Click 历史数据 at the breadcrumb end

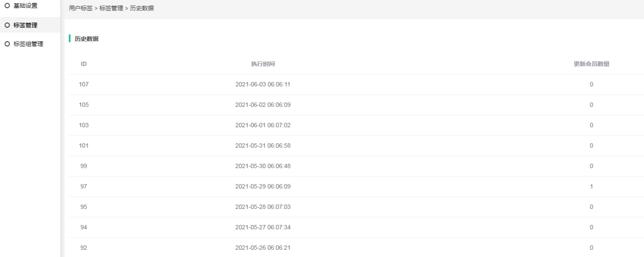[142, 8]
